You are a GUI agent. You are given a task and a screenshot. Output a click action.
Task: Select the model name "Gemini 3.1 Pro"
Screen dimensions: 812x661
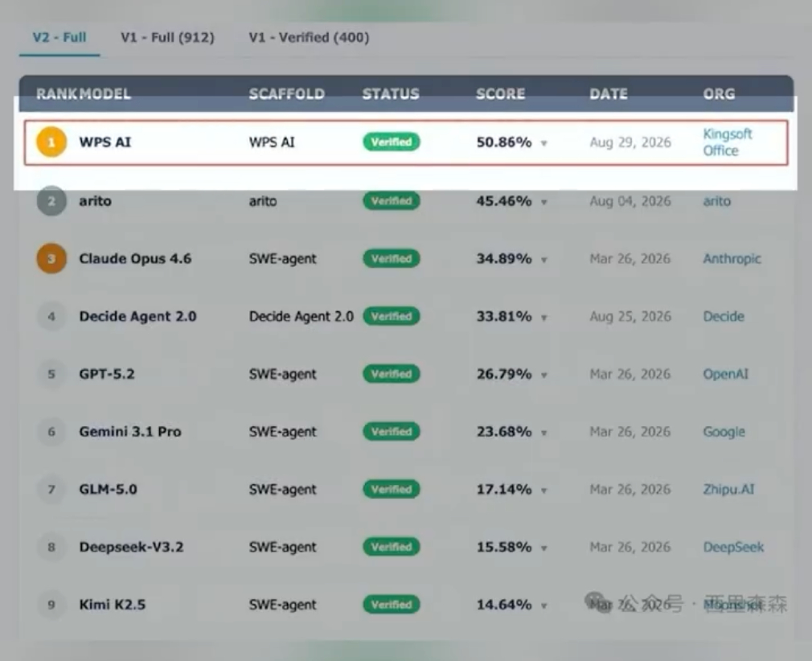pyautogui.click(x=130, y=432)
